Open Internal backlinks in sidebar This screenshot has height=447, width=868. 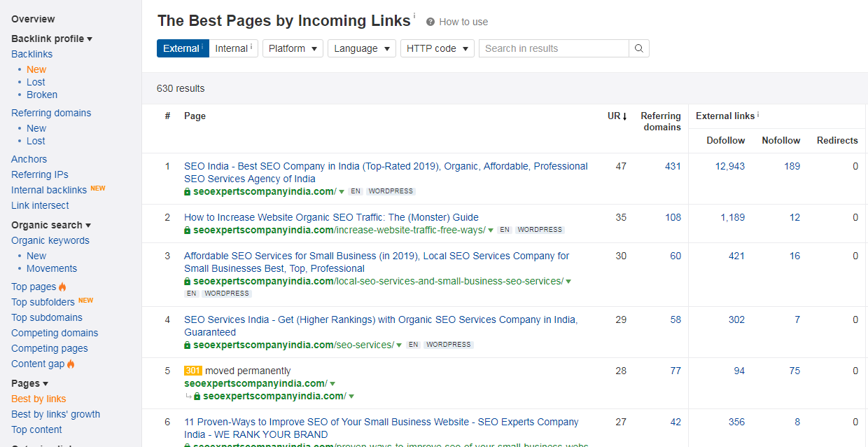49,190
